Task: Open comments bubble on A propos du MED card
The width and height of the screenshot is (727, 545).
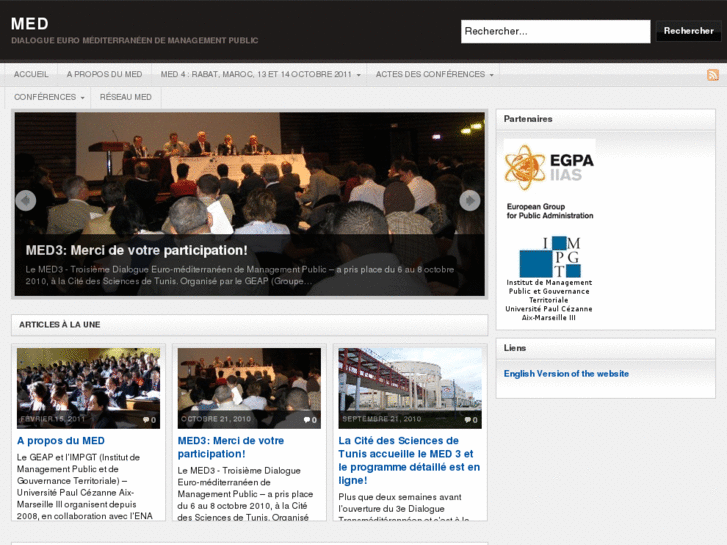Action: coord(149,420)
